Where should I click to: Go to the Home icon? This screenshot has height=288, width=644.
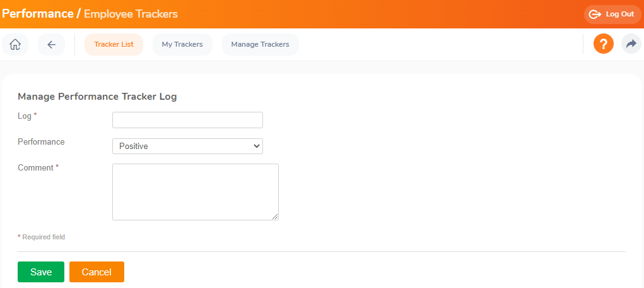click(15, 44)
